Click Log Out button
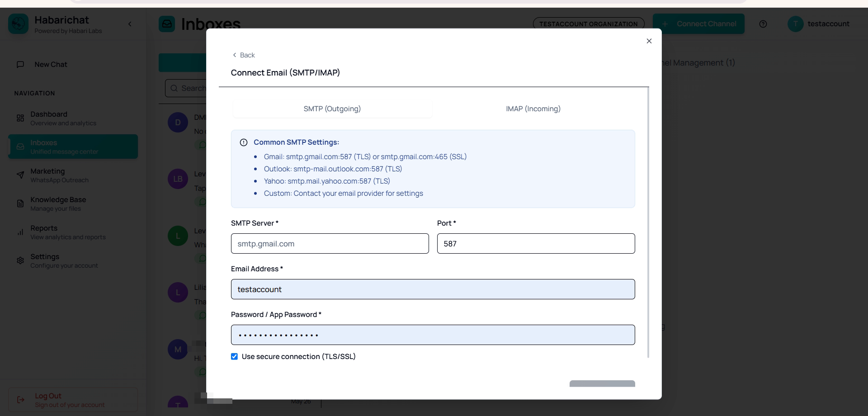The image size is (868, 416). click(x=73, y=400)
